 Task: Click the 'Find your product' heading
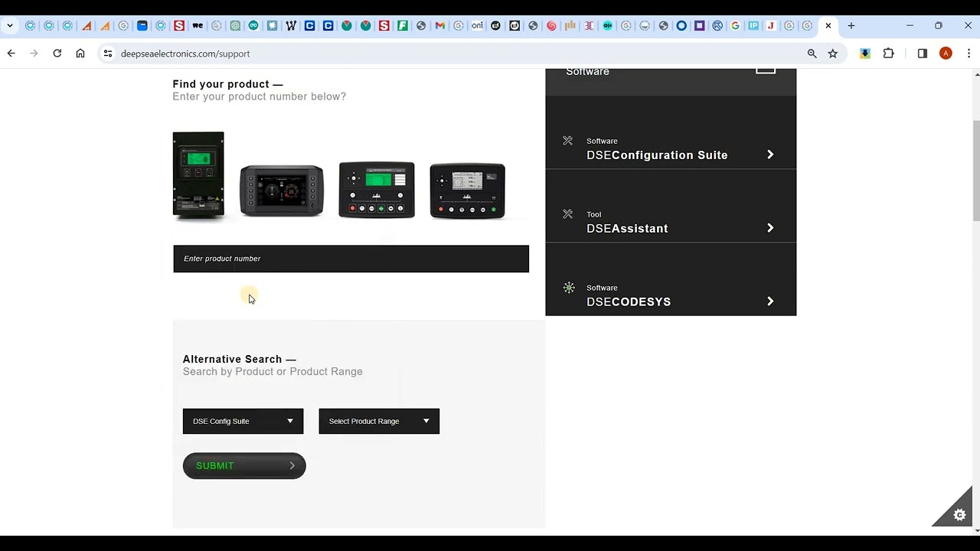click(227, 84)
